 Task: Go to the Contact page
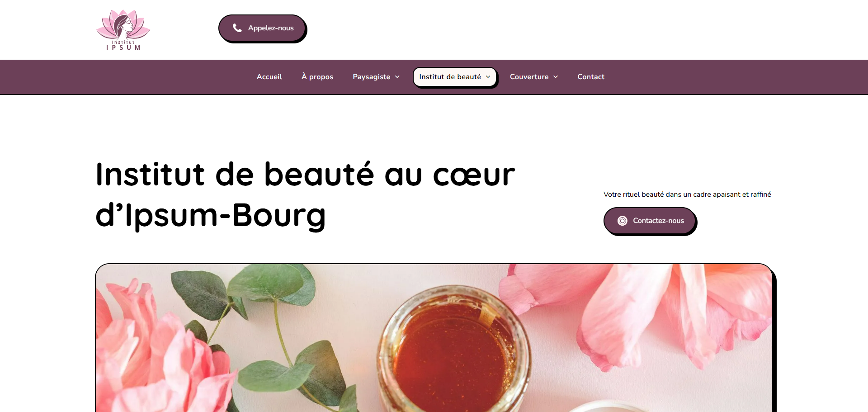591,77
